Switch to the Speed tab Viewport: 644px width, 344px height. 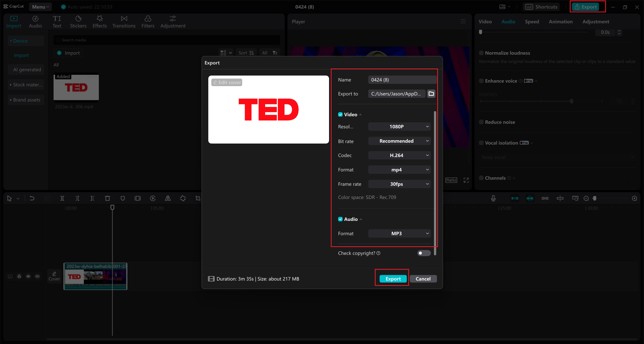(x=532, y=22)
